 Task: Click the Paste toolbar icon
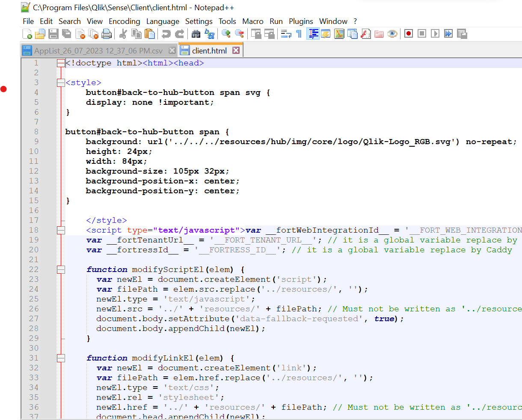click(150, 33)
